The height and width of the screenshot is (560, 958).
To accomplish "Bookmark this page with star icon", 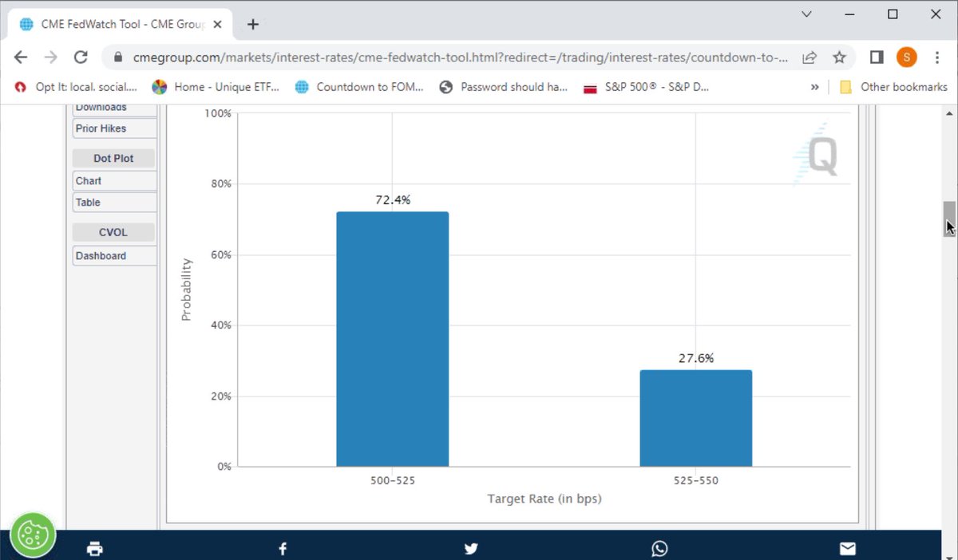I will pos(839,57).
